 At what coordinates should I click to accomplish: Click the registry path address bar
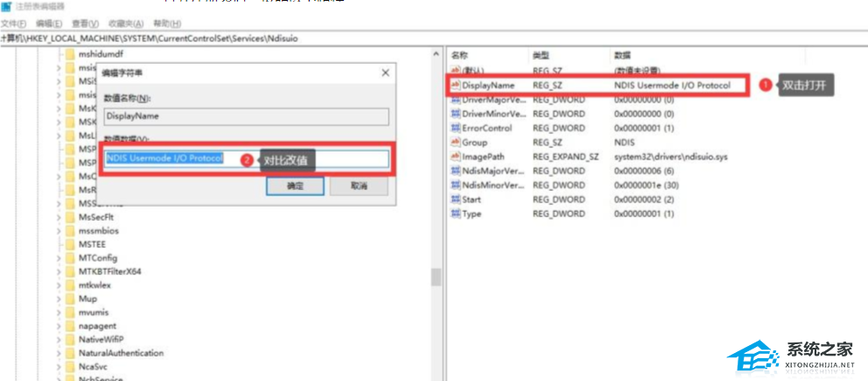tap(434, 39)
